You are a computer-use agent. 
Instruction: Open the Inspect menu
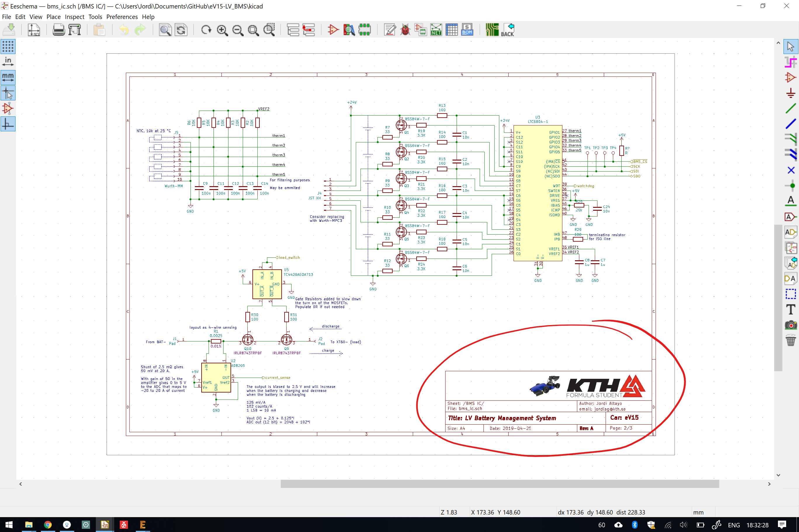(74, 17)
